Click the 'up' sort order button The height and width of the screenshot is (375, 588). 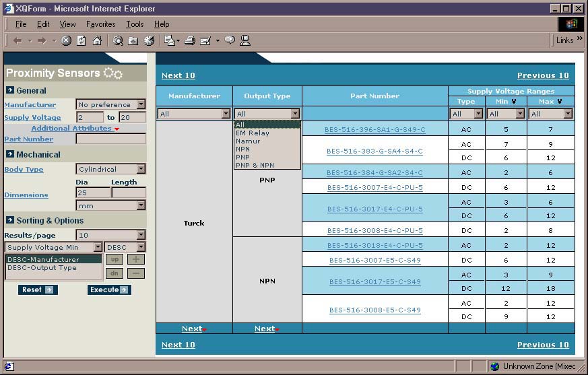[115, 259]
